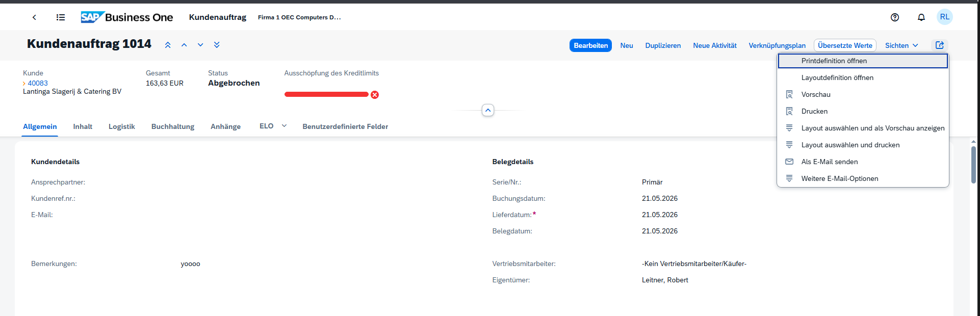Click icon beside Weitere E-Mail-Optionen
The width and height of the screenshot is (980, 316).
(789, 178)
